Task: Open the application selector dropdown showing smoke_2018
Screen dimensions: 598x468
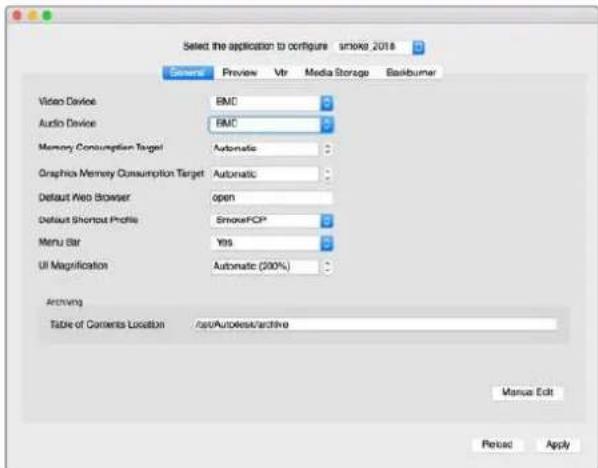Action: [x=380, y=47]
